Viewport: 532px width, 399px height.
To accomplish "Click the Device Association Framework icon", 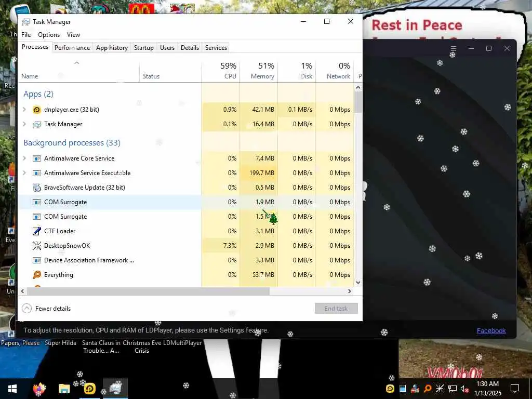I will click(x=37, y=260).
